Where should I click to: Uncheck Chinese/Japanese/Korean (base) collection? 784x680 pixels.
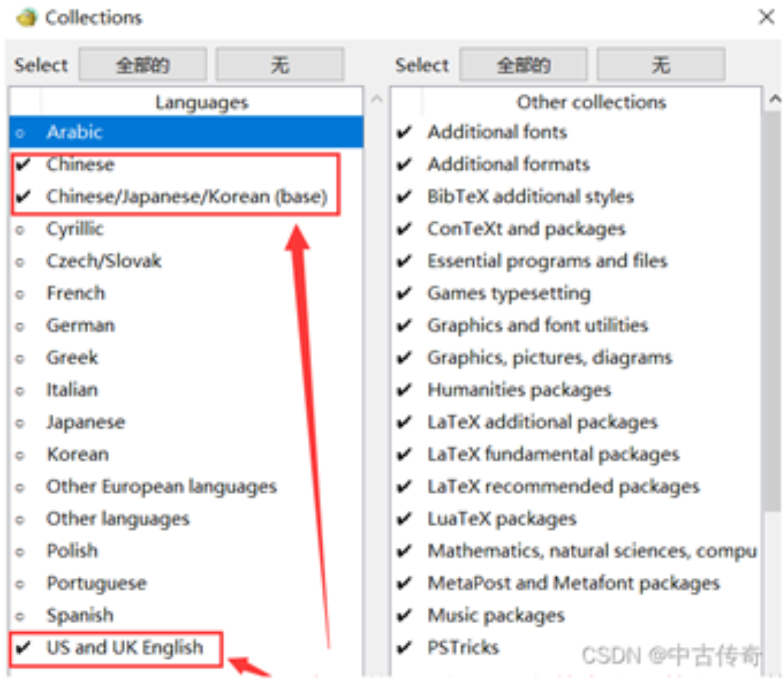(186, 196)
